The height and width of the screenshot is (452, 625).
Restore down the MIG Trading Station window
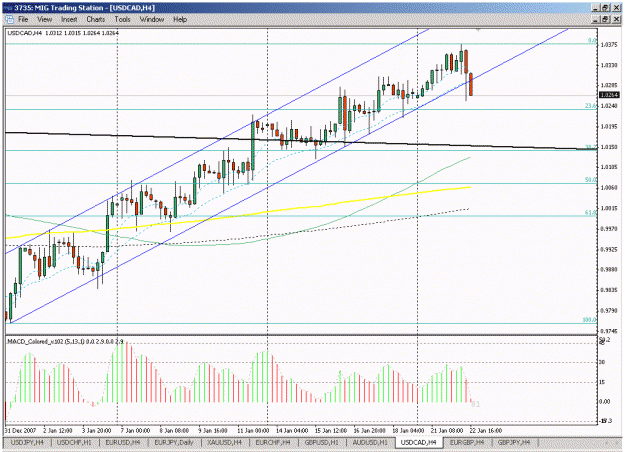tap(605, 8)
